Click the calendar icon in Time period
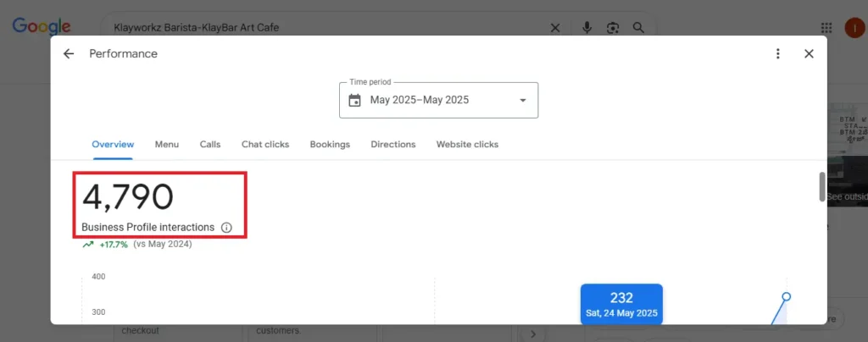868x342 pixels. pyautogui.click(x=355, y=100)
